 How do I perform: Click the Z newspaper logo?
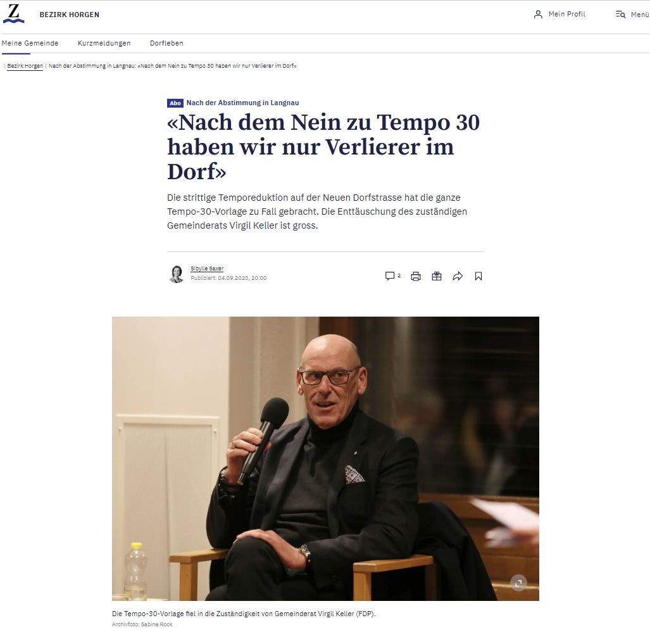click(x=14, y=14)
